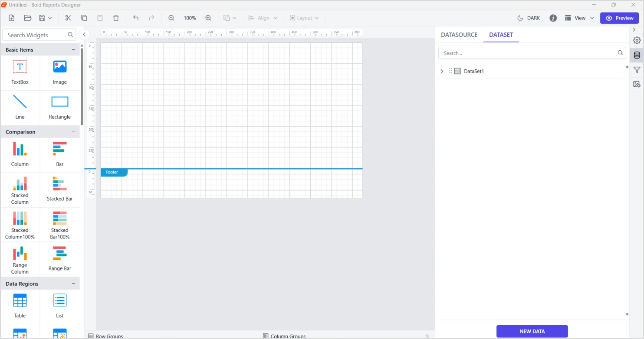This screenshot has width=644, height=339.
Task: Open the Align dropdown
Action: (x=263, y=18)
